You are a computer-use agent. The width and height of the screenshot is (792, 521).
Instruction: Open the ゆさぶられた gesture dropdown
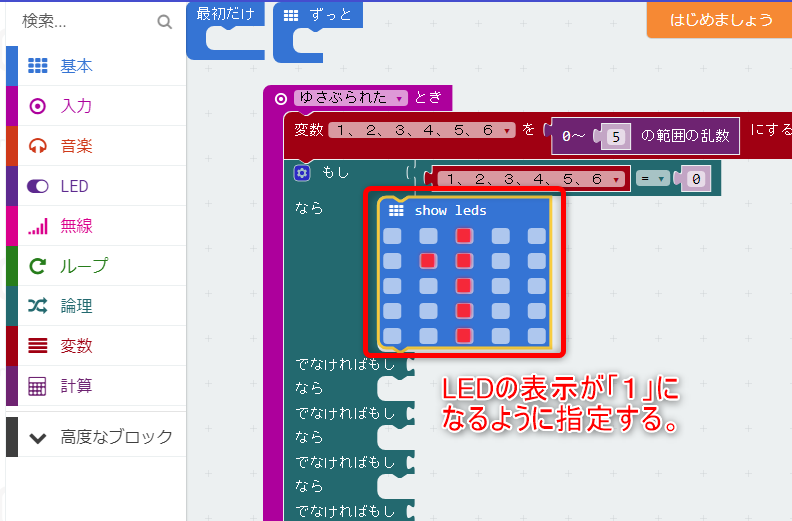pyautogui.click(x=351, y=98)
